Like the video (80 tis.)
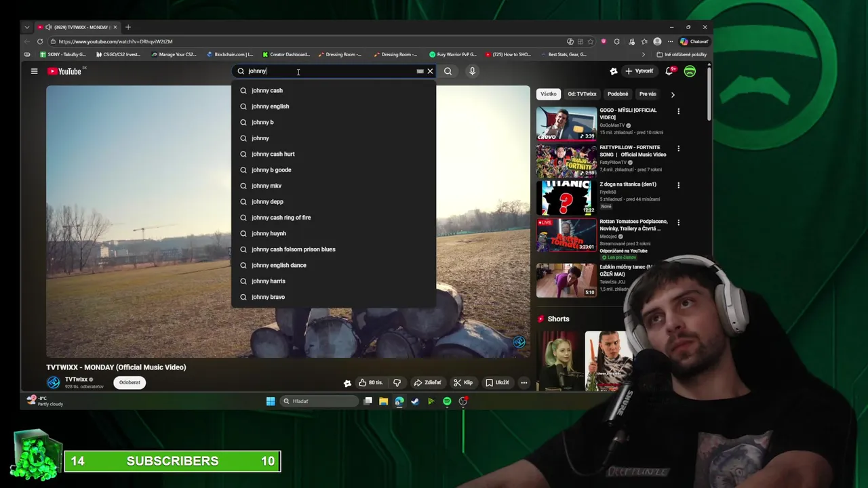Image resolution: width=868 pixels, height=488 pixels. point(370,382)
